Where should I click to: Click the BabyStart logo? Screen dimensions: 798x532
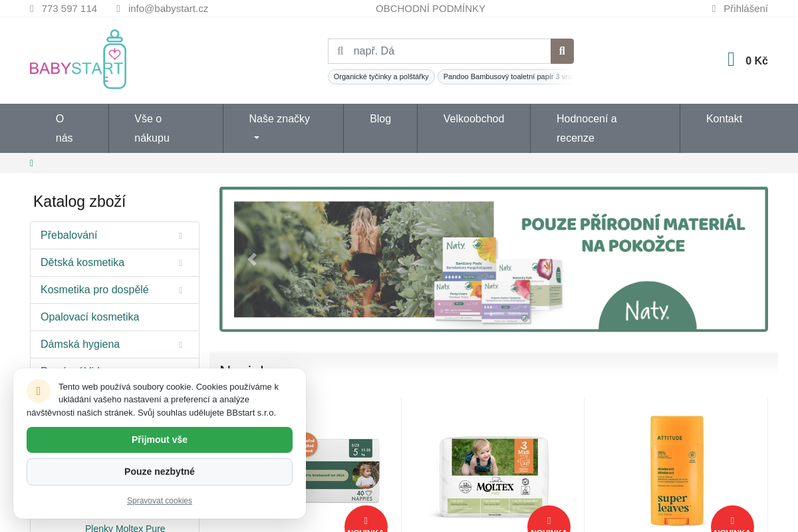(78, 59)
